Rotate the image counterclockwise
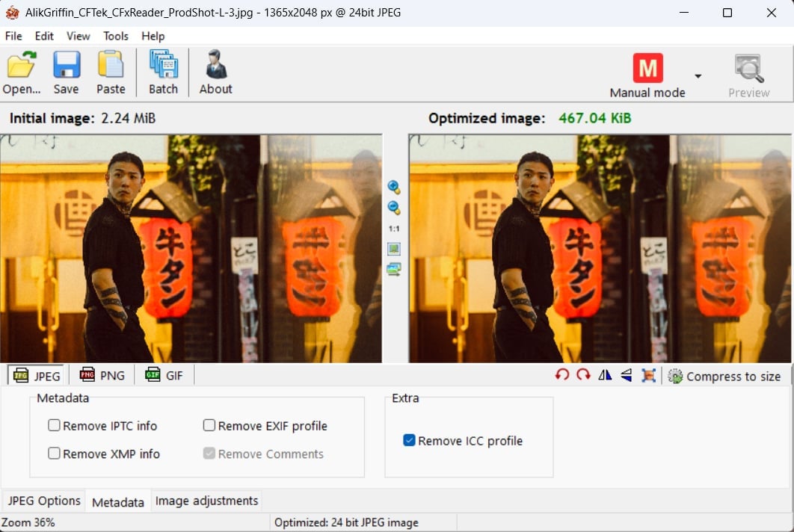The width and height of the screenshot is (794, 532). (561, 375)
